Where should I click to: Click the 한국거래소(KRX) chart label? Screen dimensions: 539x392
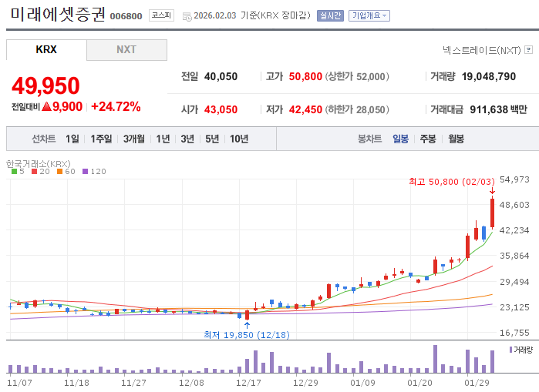pyautogui.click(x=38, y=164)
